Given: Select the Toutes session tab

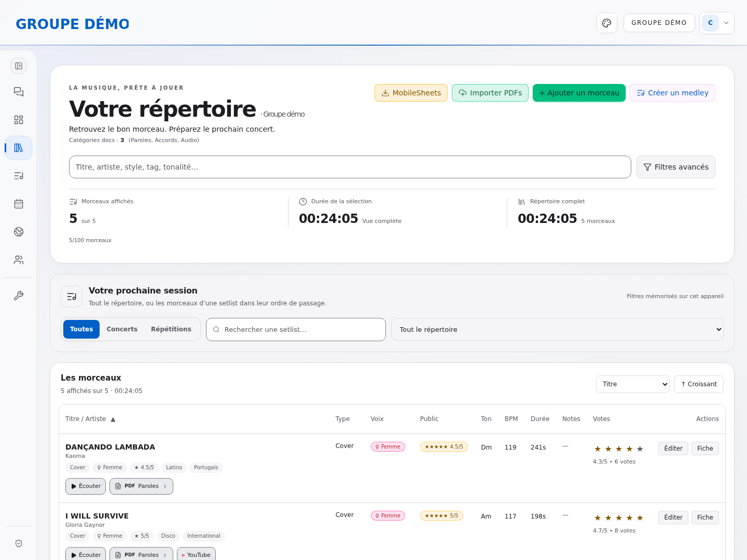Looking at the screenshot, I should [81, 329].
